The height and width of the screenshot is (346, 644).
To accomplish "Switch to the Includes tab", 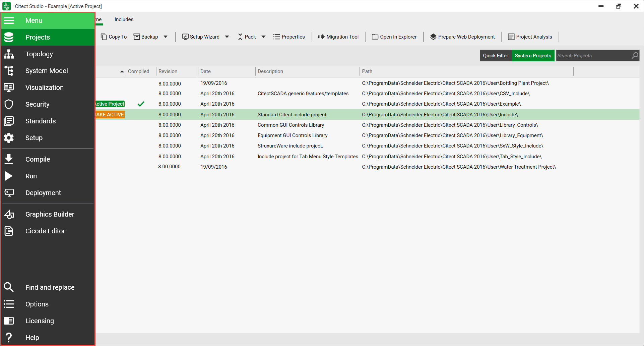I will click(x=124, y=19).
